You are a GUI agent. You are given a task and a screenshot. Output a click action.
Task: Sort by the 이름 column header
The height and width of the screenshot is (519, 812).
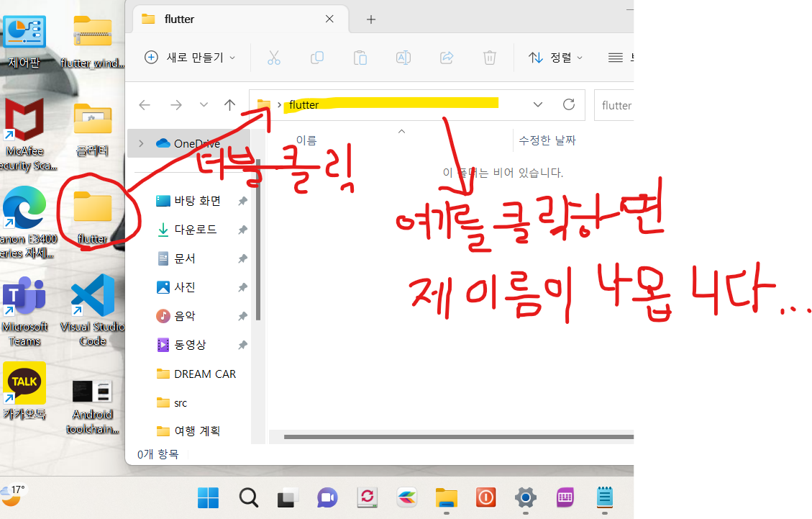click(306, 140)
